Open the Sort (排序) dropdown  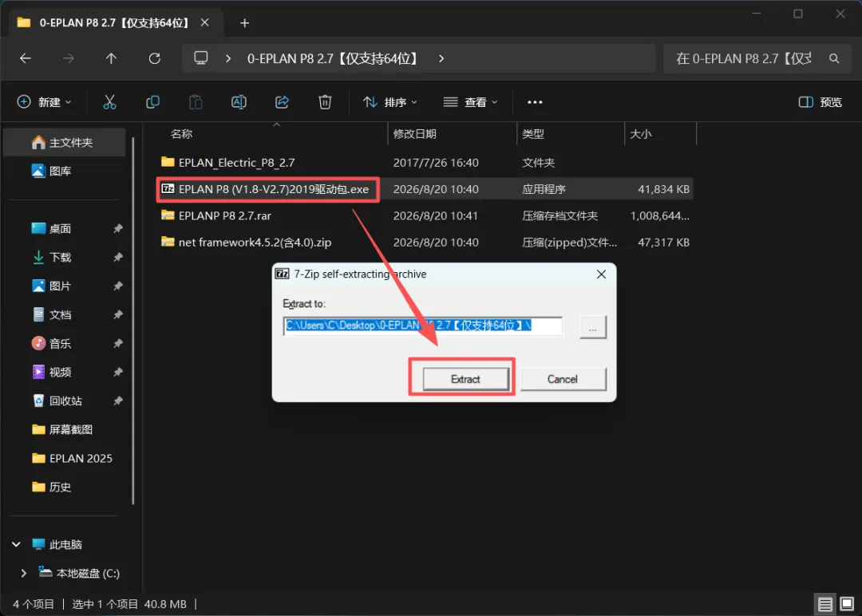[x=390, y=102]
